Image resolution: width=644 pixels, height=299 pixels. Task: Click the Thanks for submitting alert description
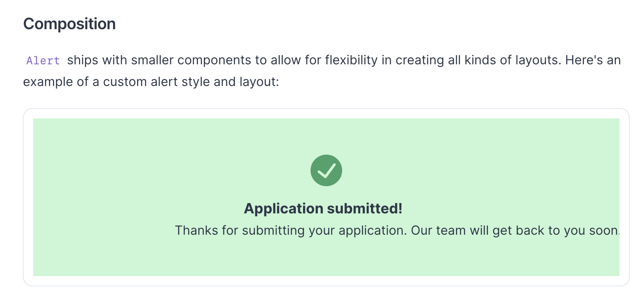tap(397, 230)
